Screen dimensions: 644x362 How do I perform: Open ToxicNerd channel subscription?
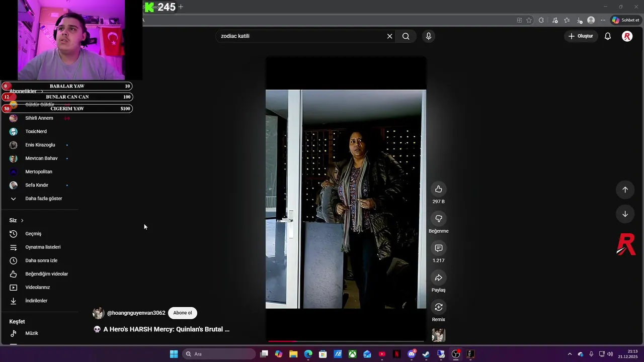[36, 131]
